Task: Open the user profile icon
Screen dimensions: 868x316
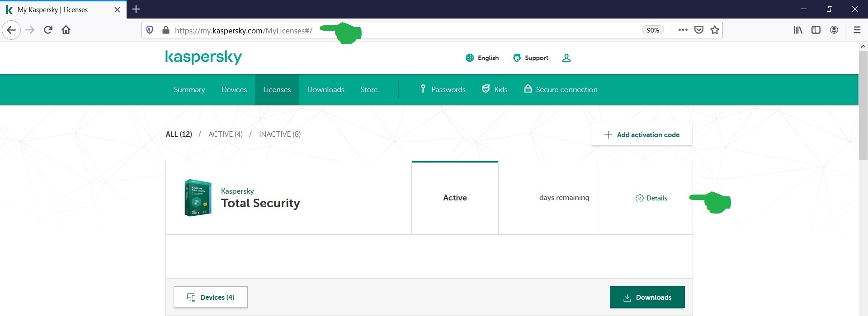Action: pyautogui.click(x=566, y=58)
